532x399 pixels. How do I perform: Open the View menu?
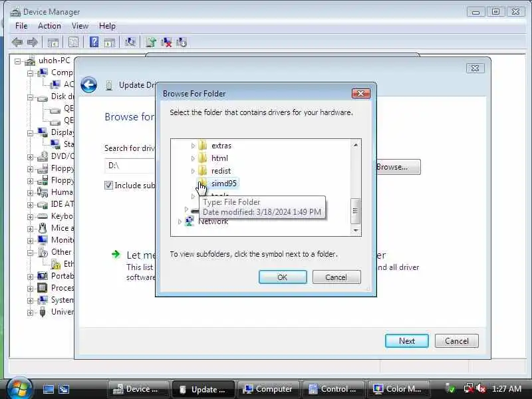[80, 26]
